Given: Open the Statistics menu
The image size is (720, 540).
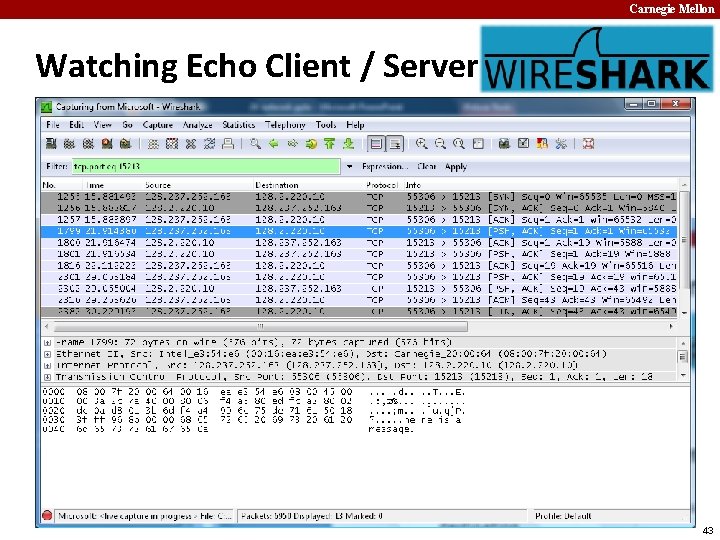Looking at the screenshot, I should (238, 124).
